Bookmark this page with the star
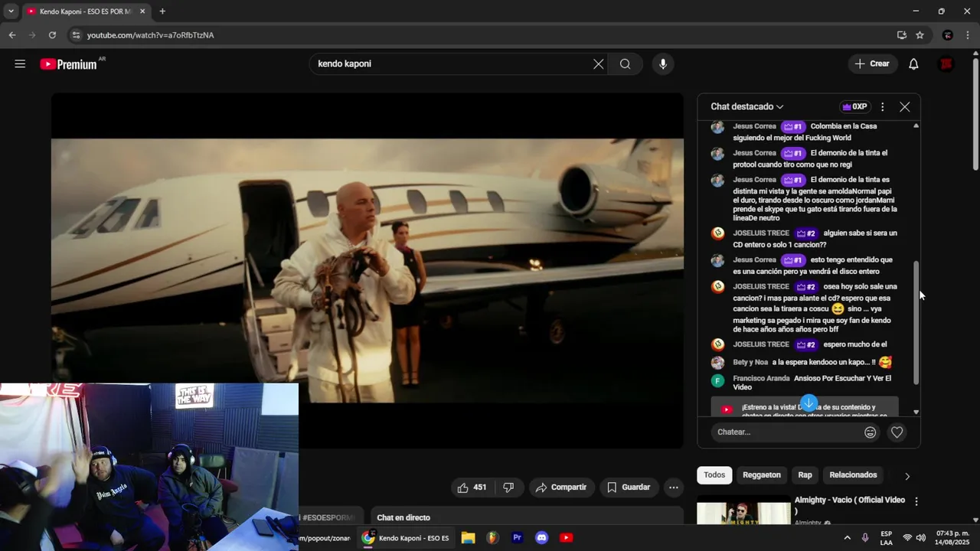 tap(920, 35)
